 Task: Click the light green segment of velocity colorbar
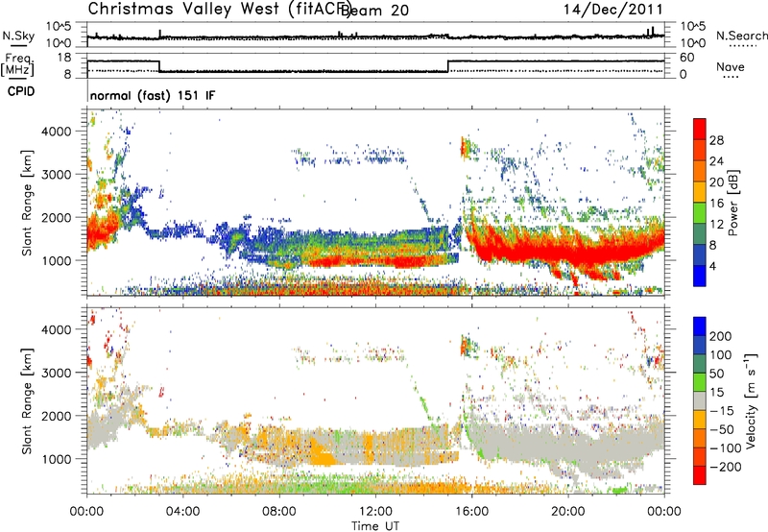click(x=700, y=382)
